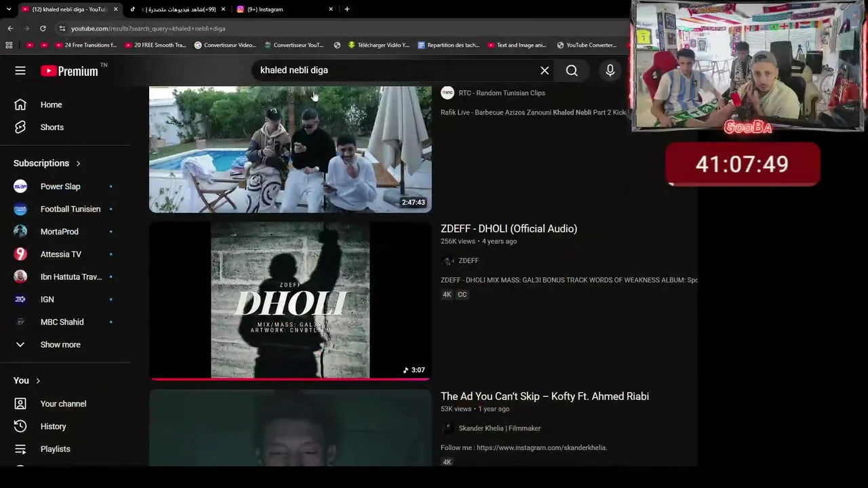Open the YouTube guide hamburger menu

click(20, 70)
